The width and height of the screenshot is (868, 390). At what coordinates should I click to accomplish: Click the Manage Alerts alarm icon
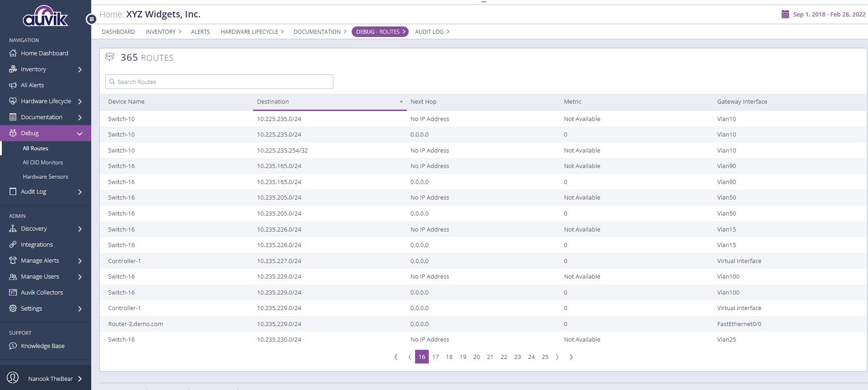pyautogui.click(x=13, y=261)
